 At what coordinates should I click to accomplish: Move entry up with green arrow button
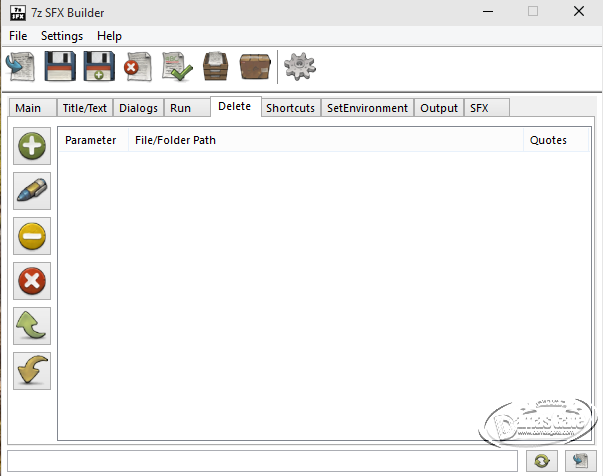32,326
